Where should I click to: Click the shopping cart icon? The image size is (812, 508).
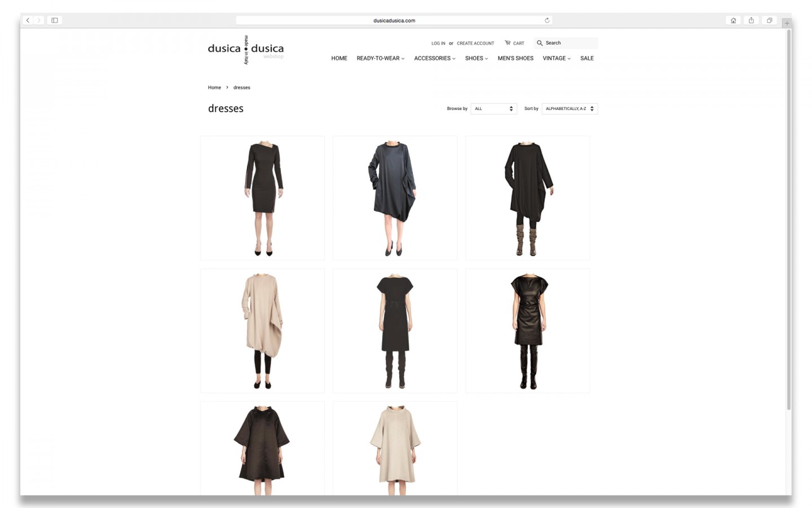[x=507, y=43]
